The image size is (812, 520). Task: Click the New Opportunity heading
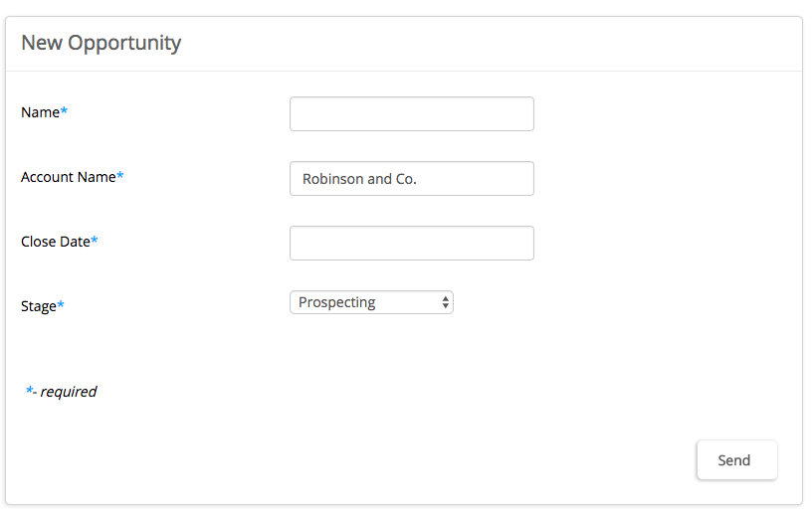click(101, 43)
